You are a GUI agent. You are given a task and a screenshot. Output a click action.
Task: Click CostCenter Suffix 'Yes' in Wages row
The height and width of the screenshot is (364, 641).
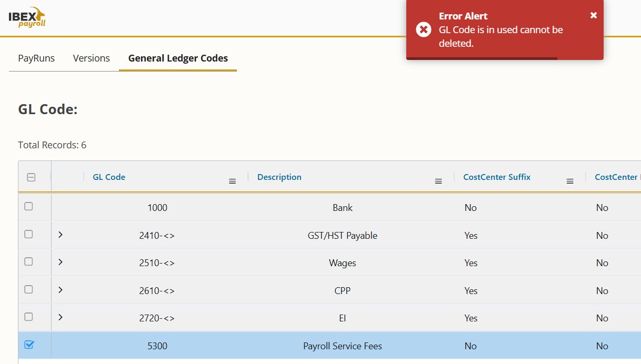(471, 263)
